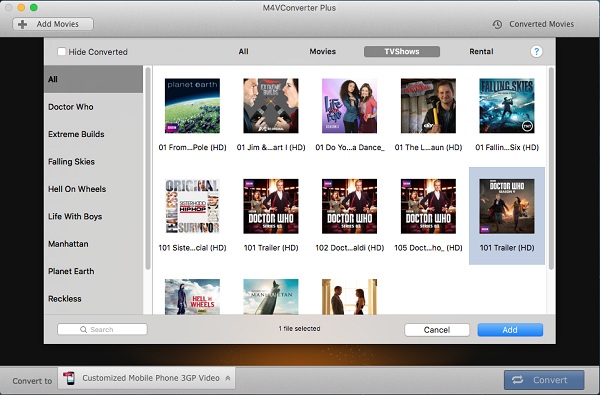Click the blue Add button
The image size is (600, 395).
[510, 330]
